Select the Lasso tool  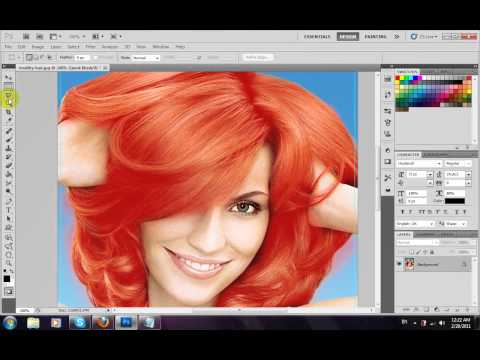pyautogui.click(x=8, y=95)
